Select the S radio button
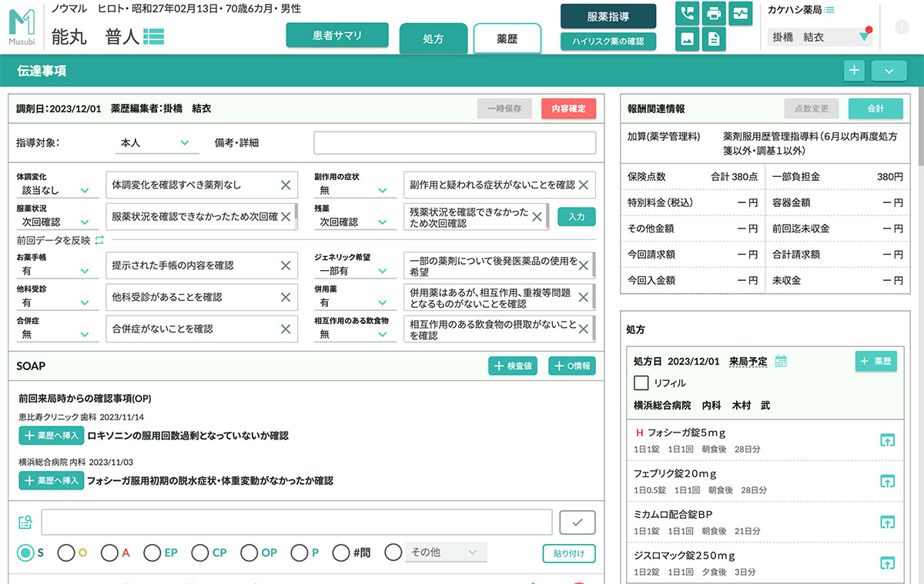The image size is (924, 584). 26,552
